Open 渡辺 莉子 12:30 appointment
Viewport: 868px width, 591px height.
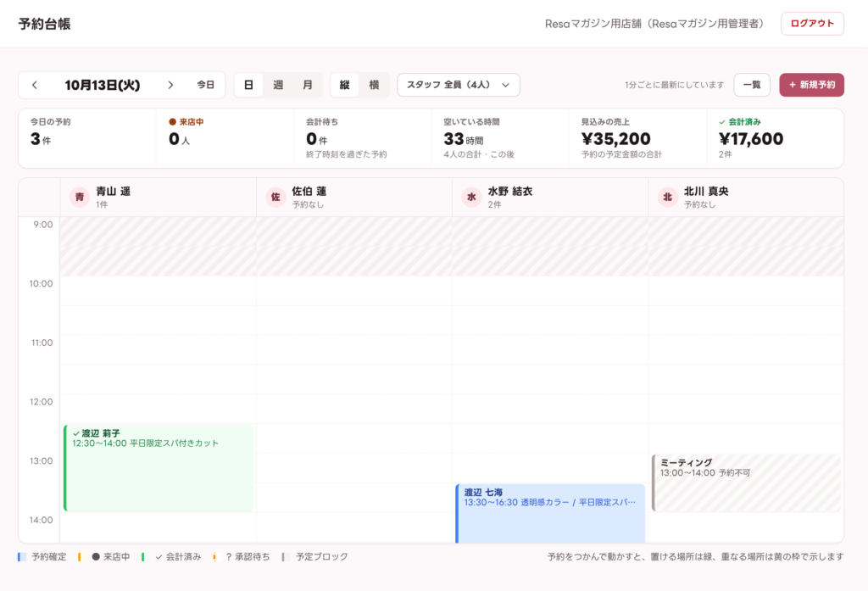pyautogui.click(x=159, y=468)
